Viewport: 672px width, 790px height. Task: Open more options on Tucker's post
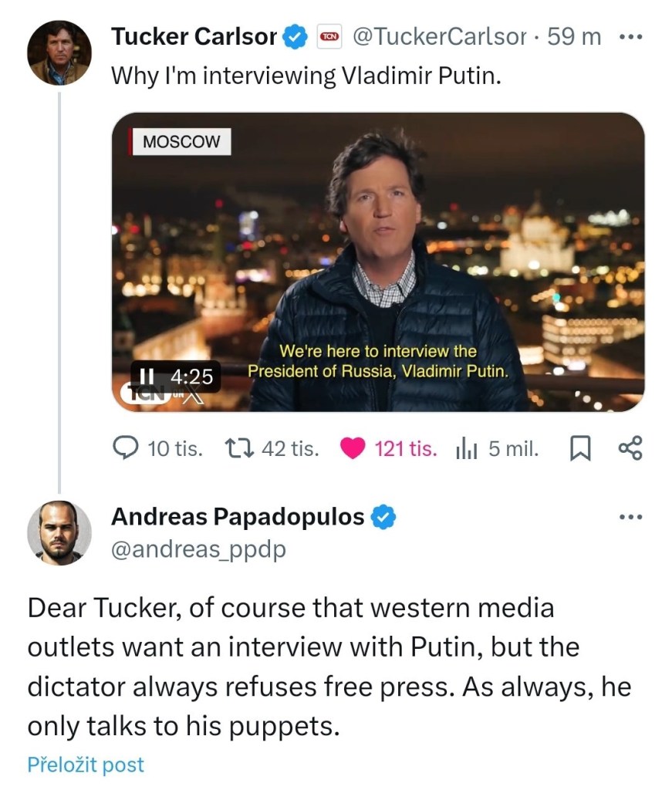630,36
